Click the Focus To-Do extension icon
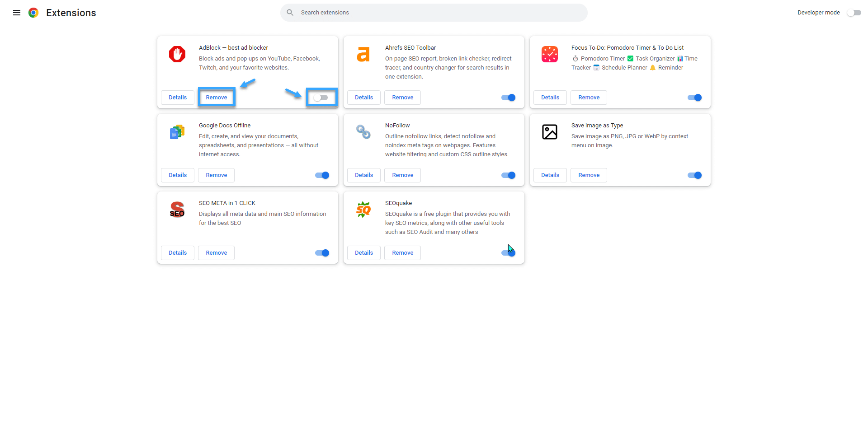868x434 pixels. (550, 54)
